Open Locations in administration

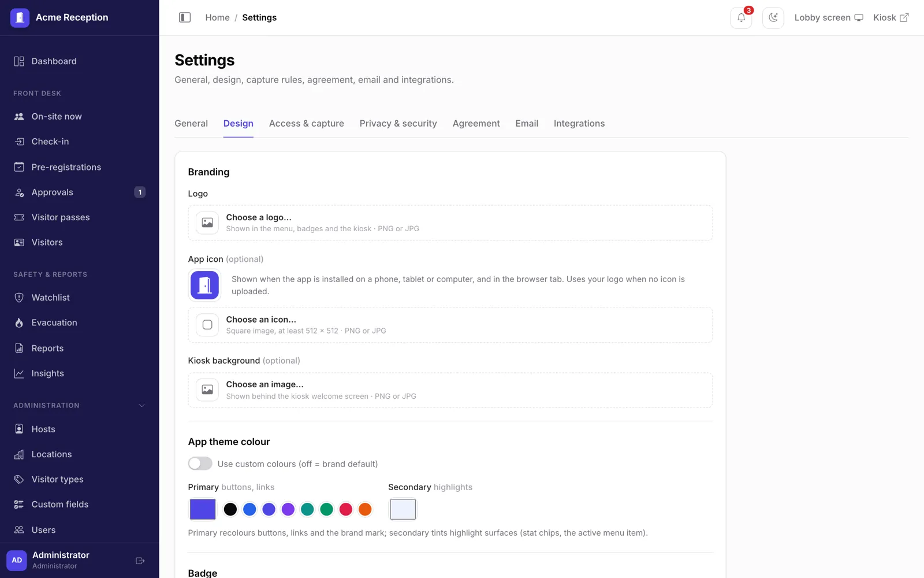pos(80,454)
